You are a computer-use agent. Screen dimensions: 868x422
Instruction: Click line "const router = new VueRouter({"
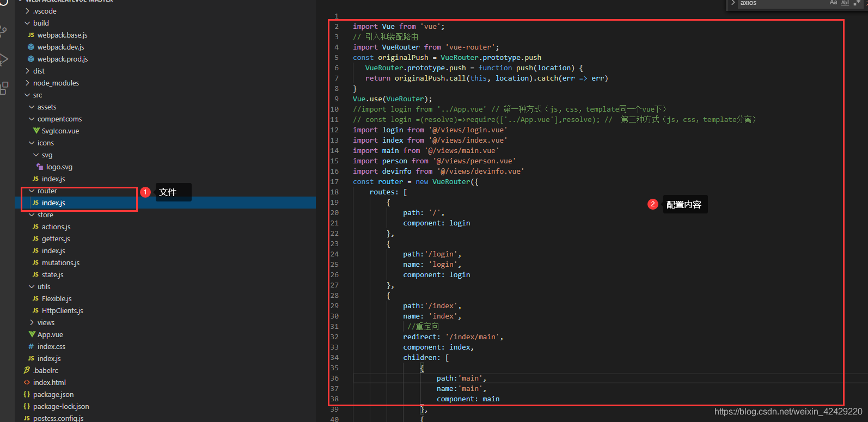[415, 181]
